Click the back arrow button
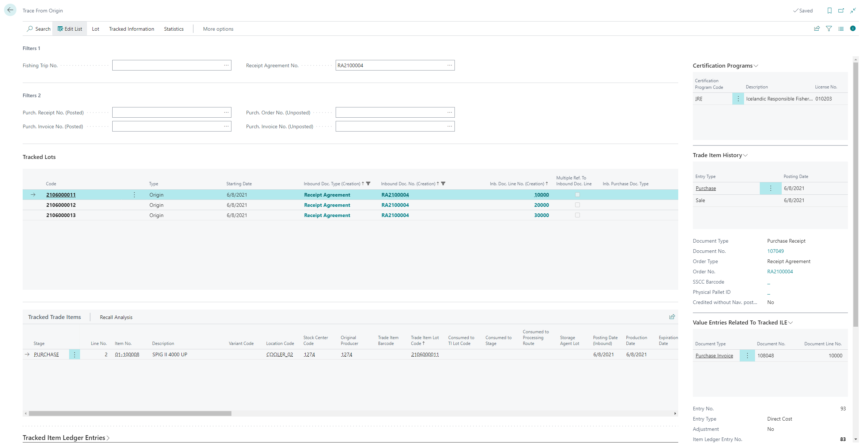This screenshot has width=868, height=448. 10,10
